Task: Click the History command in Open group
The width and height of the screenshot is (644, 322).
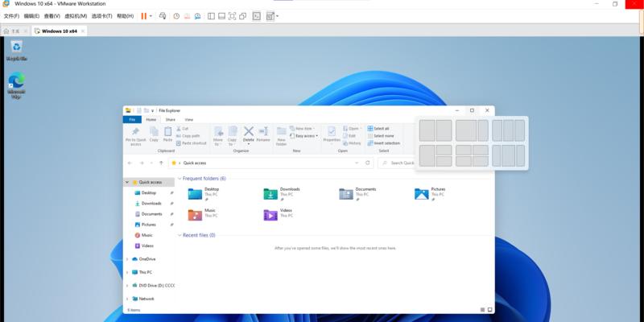Action: pyautogui.click(x=352, y=143)
